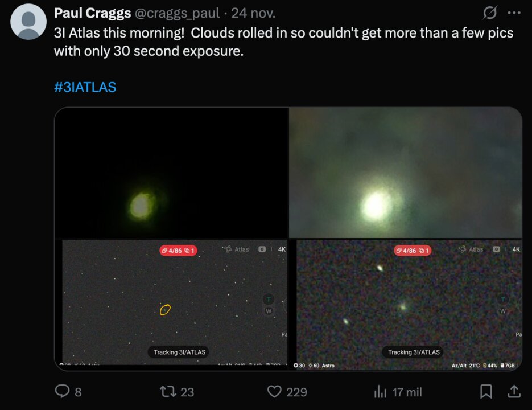The height and width of the screenshot is (410, 532).
Task: Click the T zoom button in bottom-left image
Action: pyautogui.click(x=269, y=300)
